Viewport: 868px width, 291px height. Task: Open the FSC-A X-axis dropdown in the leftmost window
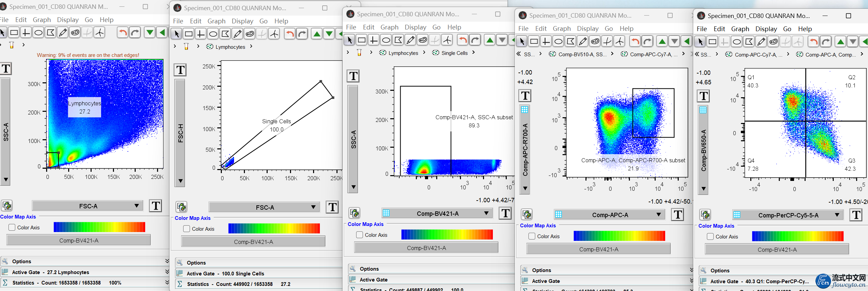[88, 206]
